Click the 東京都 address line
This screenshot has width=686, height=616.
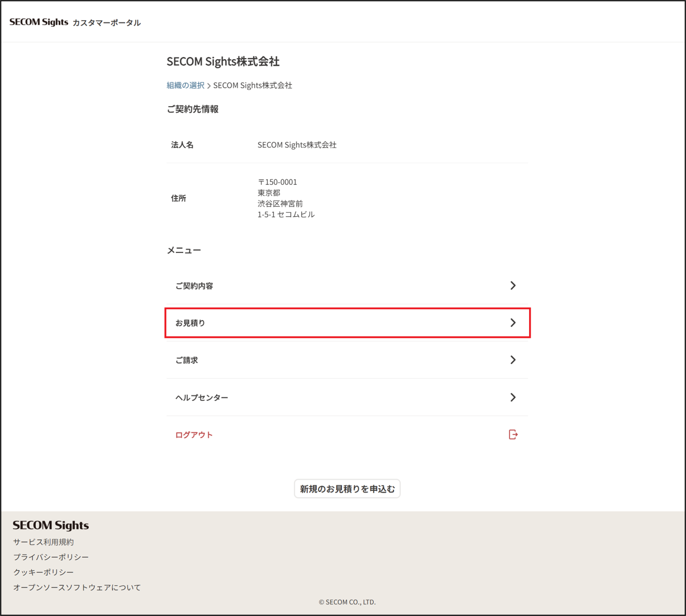click(x=269, y=193)
